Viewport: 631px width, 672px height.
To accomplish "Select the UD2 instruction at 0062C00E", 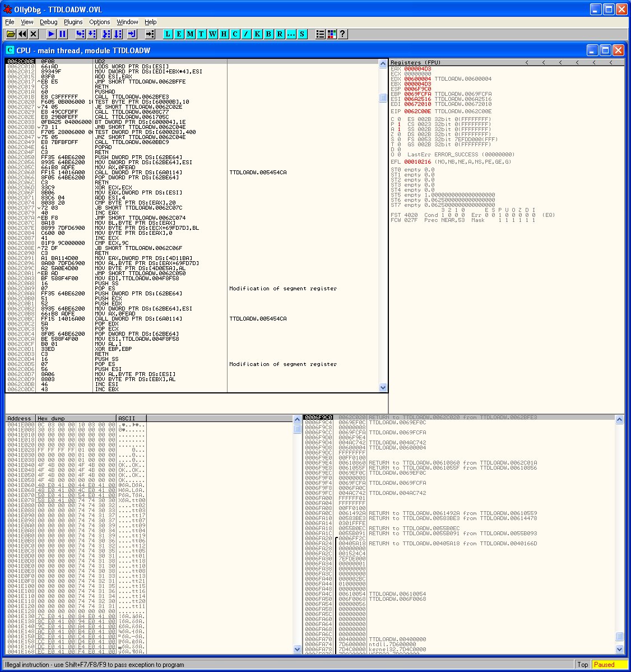I will coord(192,62).
